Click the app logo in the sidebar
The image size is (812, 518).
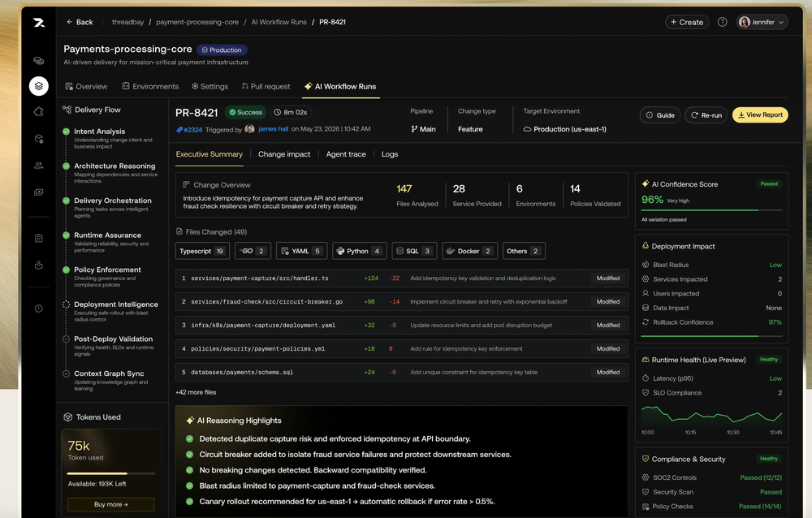[x=39, y=23]
